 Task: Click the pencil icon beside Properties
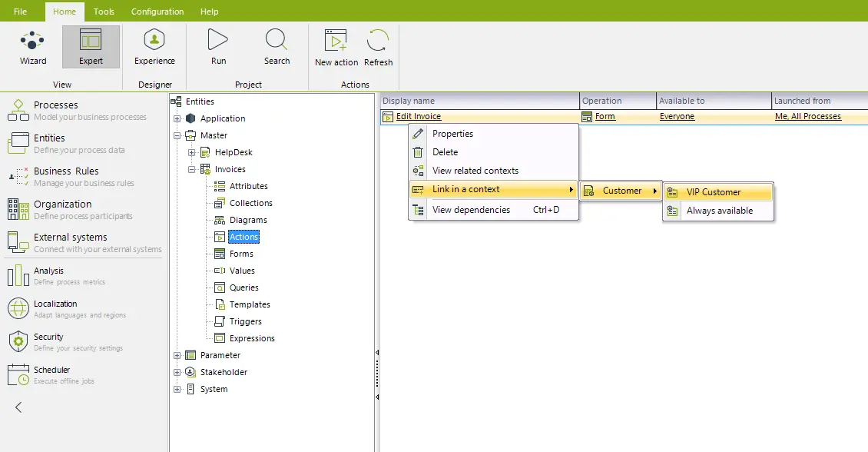click(x=418, y=134)
